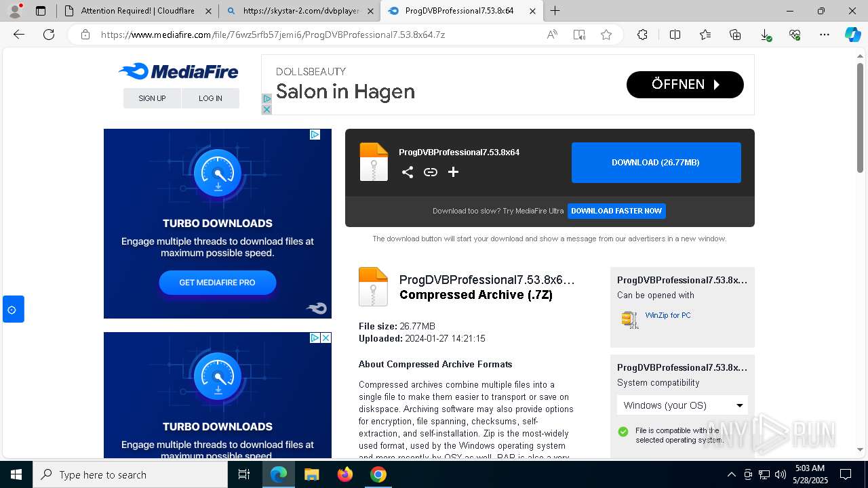Image resolution: width=868 pixels, height=488 pixels.
Task: Add page to favorites star icon
Action: coord(606,35)
